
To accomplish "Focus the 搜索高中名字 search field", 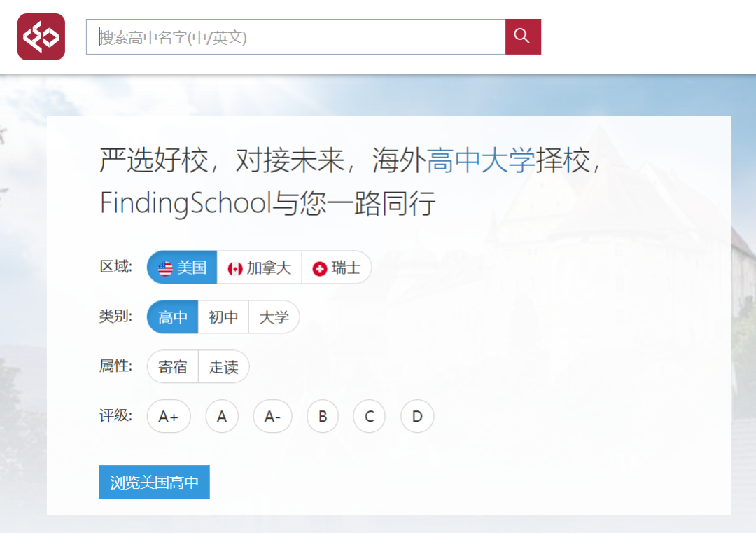I will 295,36.
